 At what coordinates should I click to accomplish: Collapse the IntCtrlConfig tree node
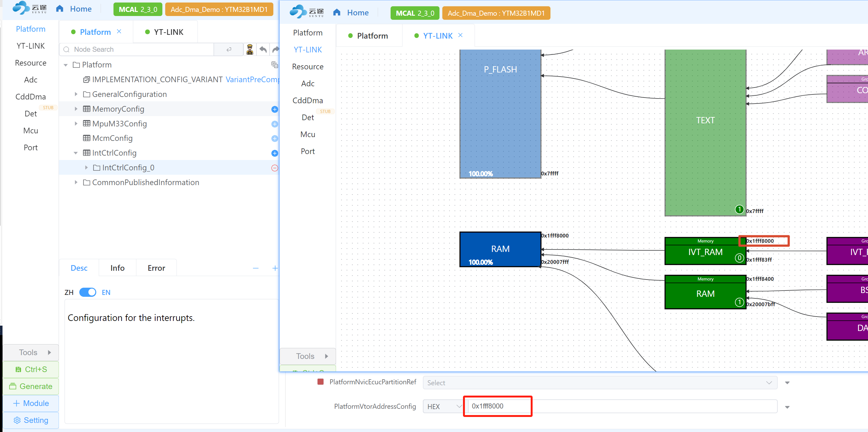(x=76, y=153)
